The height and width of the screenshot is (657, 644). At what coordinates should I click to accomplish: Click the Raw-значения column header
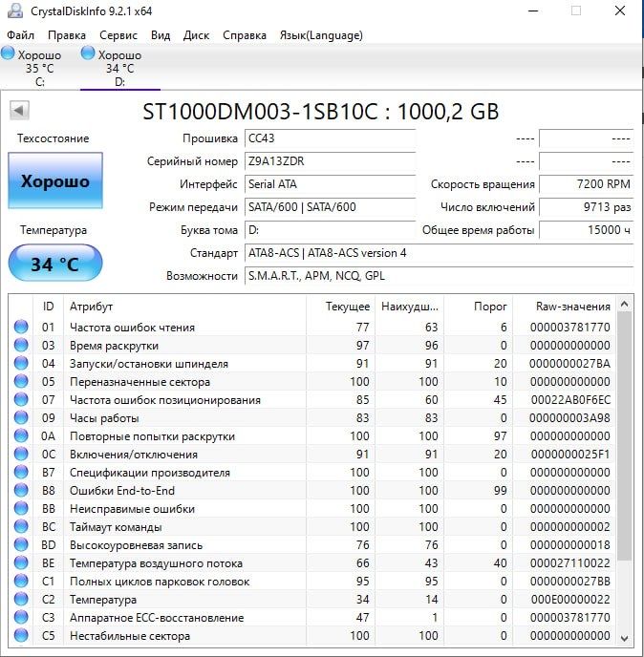coord(563,307)
